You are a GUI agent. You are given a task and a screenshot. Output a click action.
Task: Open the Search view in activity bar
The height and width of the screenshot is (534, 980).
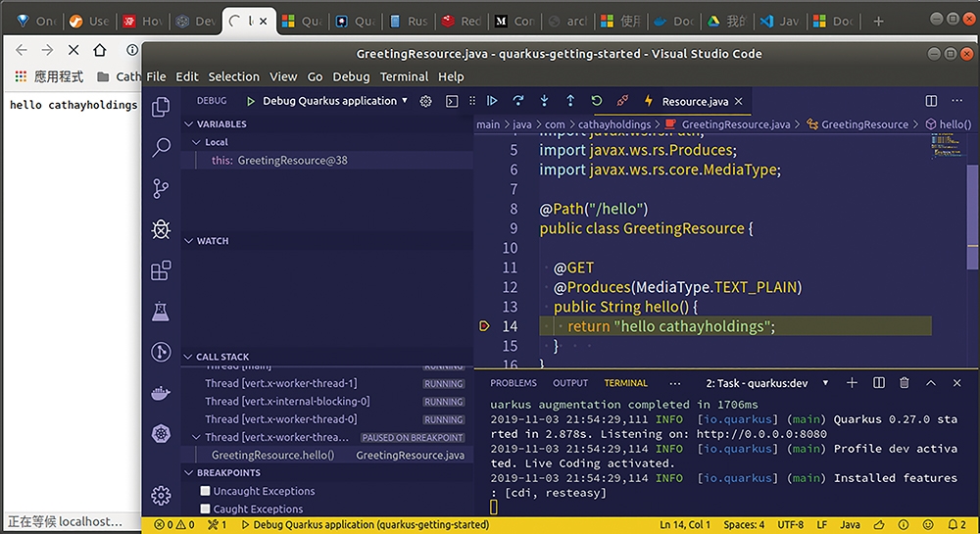tap(161, 147)
